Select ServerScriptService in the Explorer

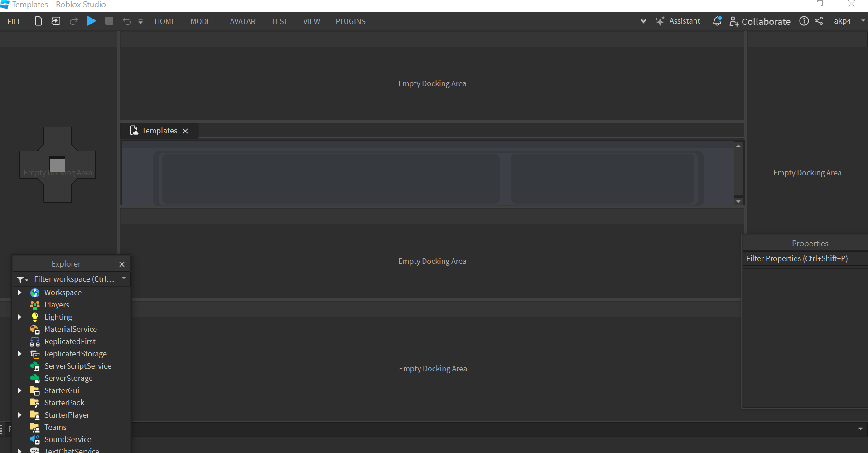(77, 366)
